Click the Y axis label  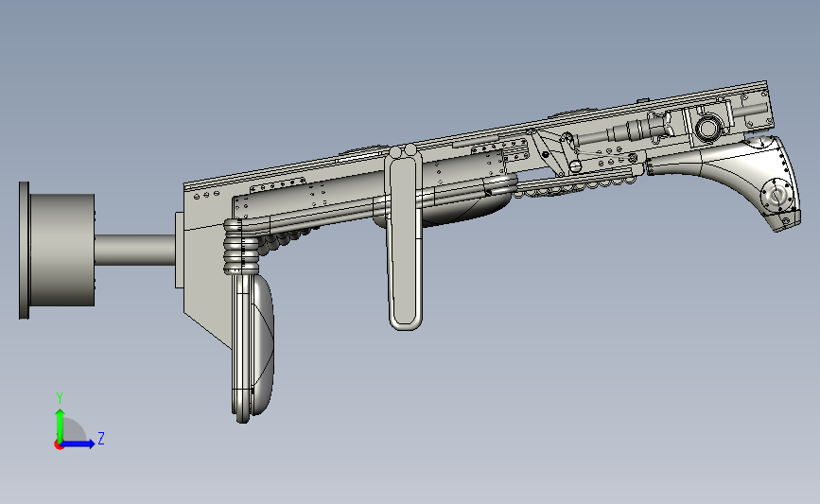point(60,398)
